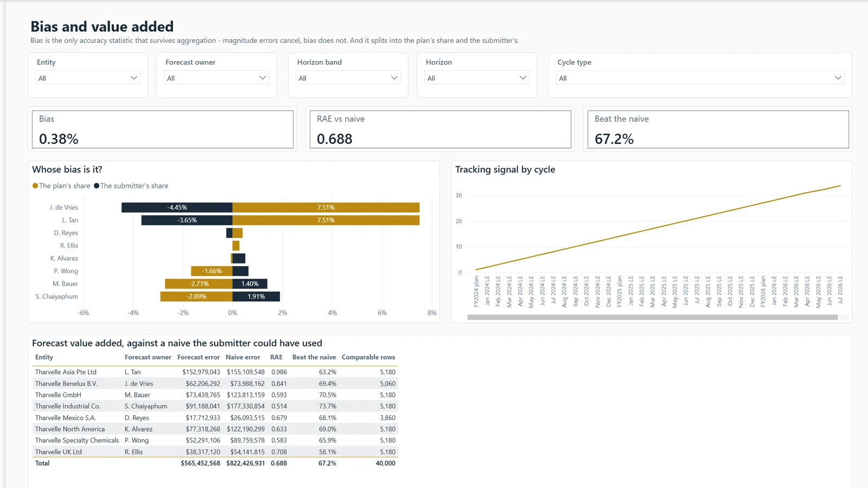Select P. Wong -1.66% plan bar

point(212,271)
